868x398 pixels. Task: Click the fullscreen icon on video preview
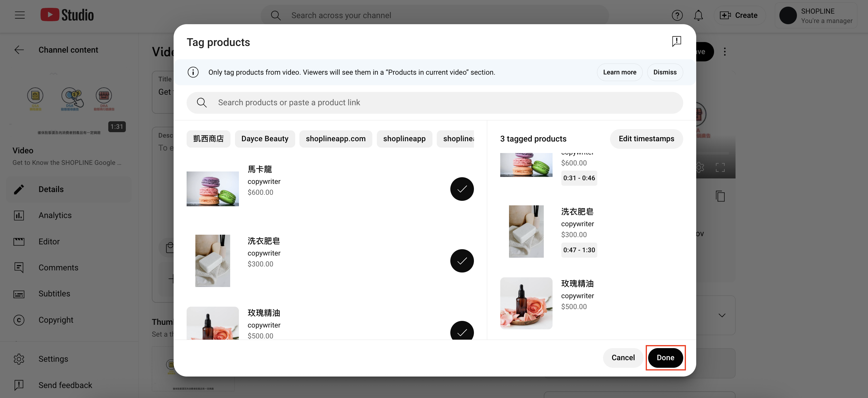point(720,167)
